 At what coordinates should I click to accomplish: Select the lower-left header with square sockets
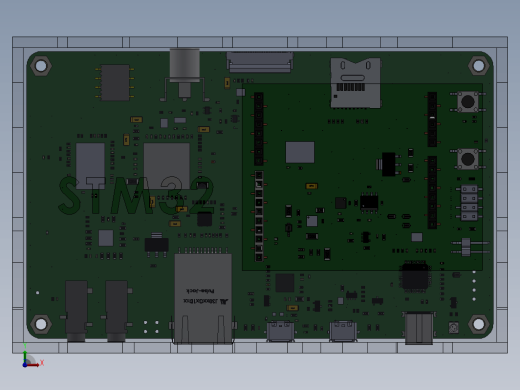point(259,216)
